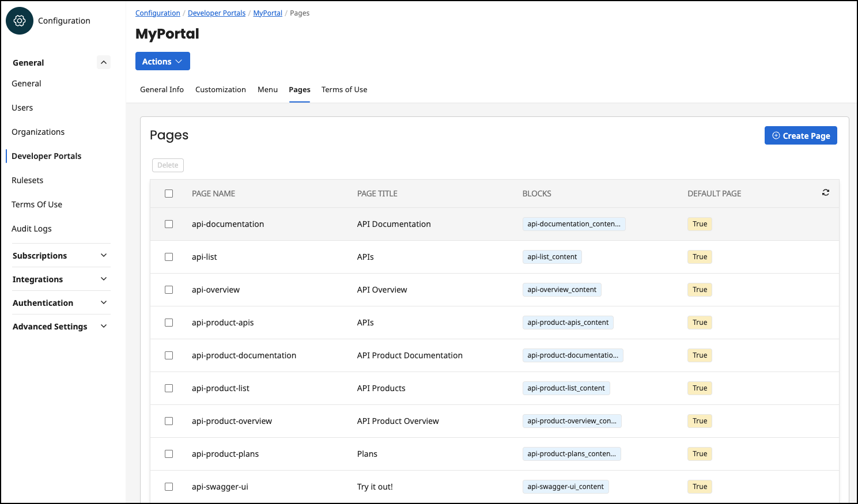Select all pages with the header checkbox
858x504 pixels.
(x=168, y=193)
